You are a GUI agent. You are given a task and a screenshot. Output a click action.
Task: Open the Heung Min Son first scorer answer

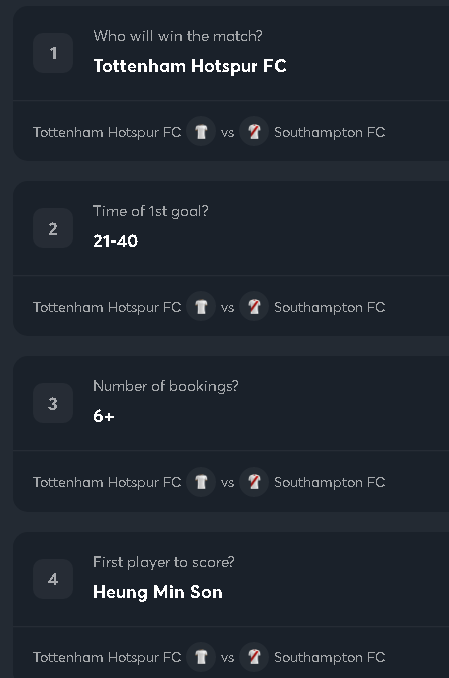[158, 592]
